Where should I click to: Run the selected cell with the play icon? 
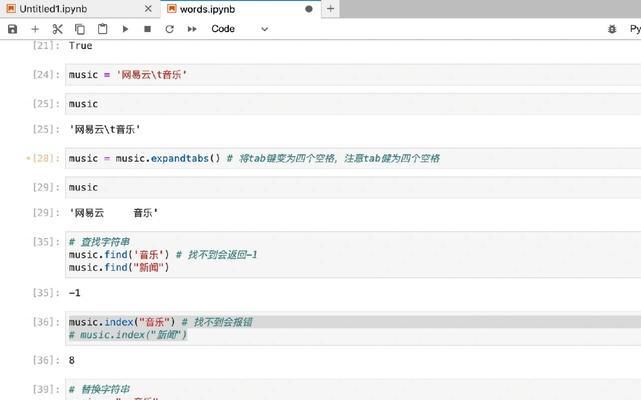[125, 29]
